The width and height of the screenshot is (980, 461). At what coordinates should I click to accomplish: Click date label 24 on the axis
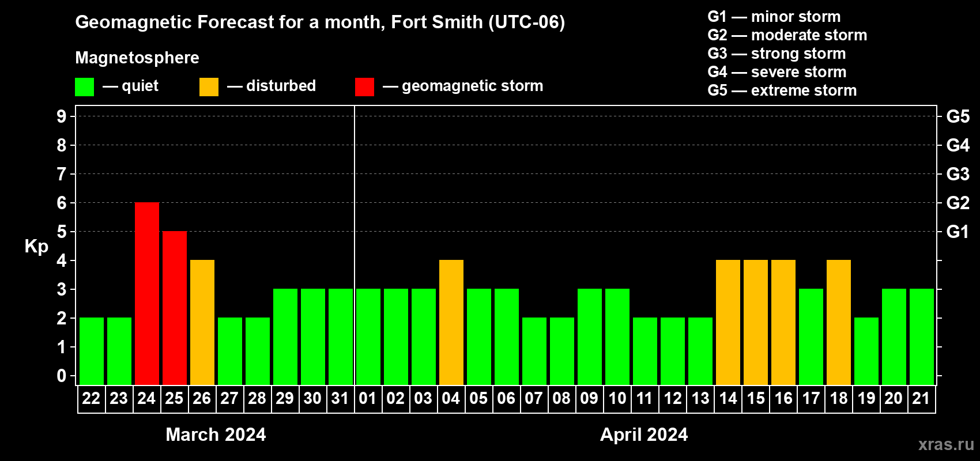(x=146, y=399)
